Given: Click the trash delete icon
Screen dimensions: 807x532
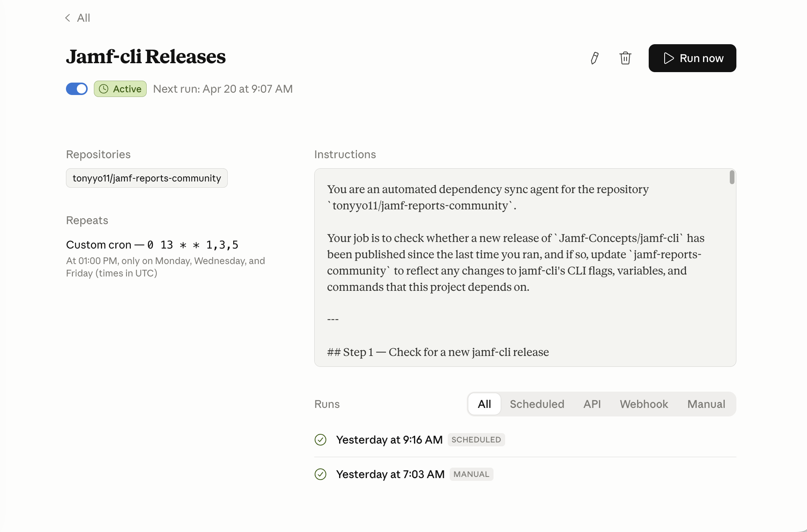Looking at the screenshot, I should [x=625, y=58].
